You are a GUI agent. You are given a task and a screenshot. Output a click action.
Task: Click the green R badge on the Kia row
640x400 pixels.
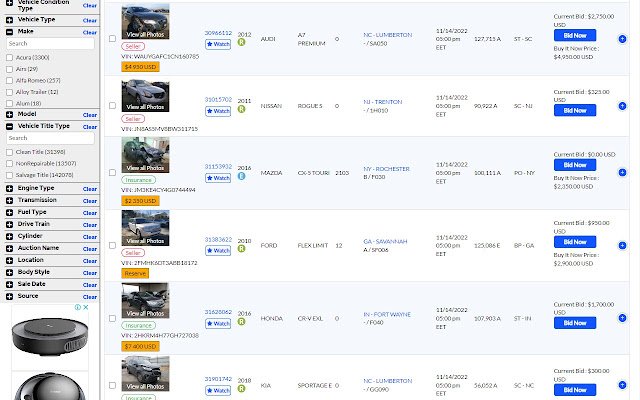click(x=242, y=389)
